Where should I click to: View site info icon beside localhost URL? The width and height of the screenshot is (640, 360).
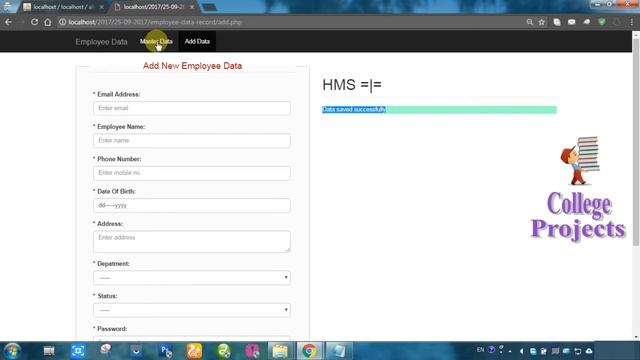click(x=62, y=22)
